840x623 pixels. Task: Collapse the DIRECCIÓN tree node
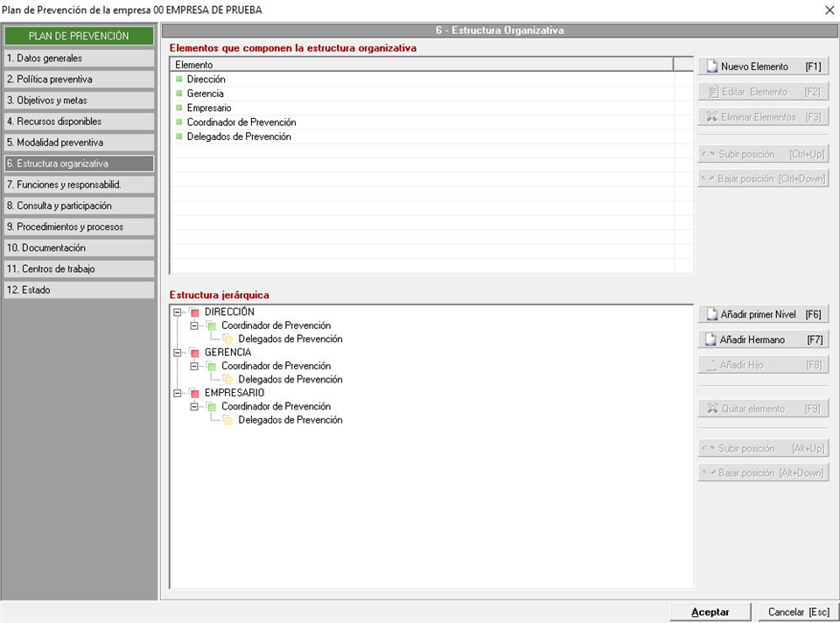pyautogui.click(x=178, y=311)
